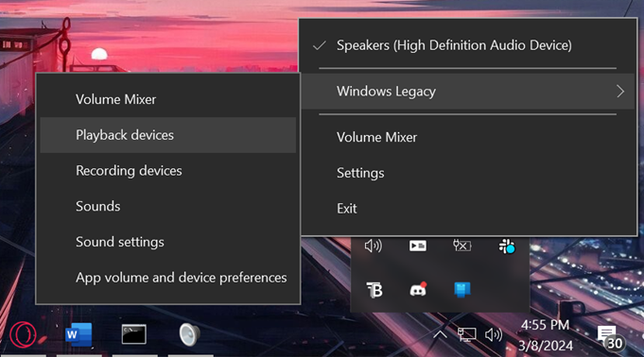This screenshot has height=357, width=644.
Task: Open Opera GX from the taskbar
Action: (x=23, y=335)
